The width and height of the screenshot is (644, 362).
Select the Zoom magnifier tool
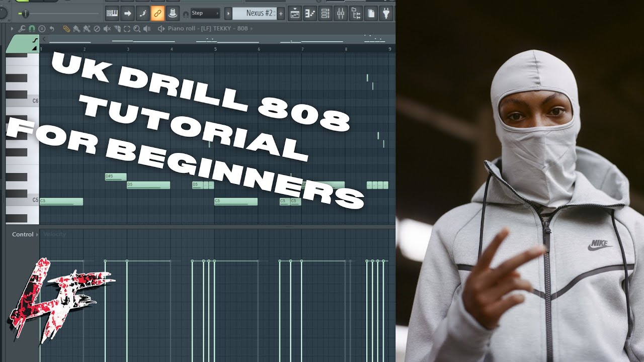136,29
